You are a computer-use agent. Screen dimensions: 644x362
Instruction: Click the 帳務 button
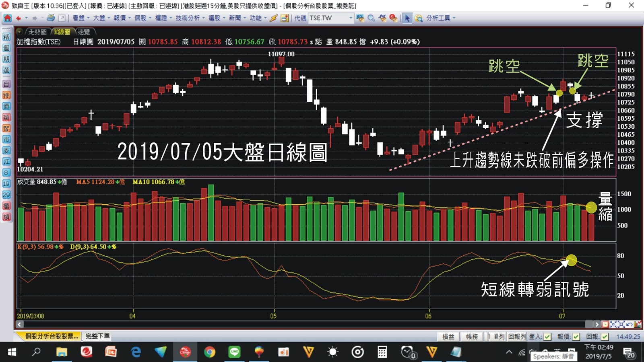[472, 337]
